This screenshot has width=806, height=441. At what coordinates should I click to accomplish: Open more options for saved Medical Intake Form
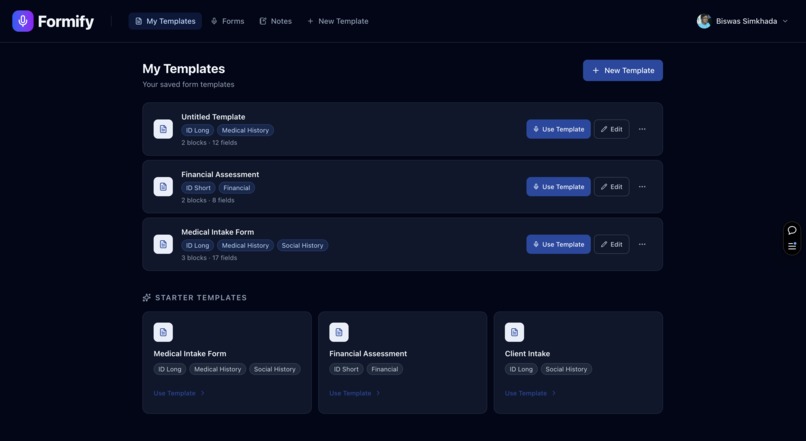(642, 244)
